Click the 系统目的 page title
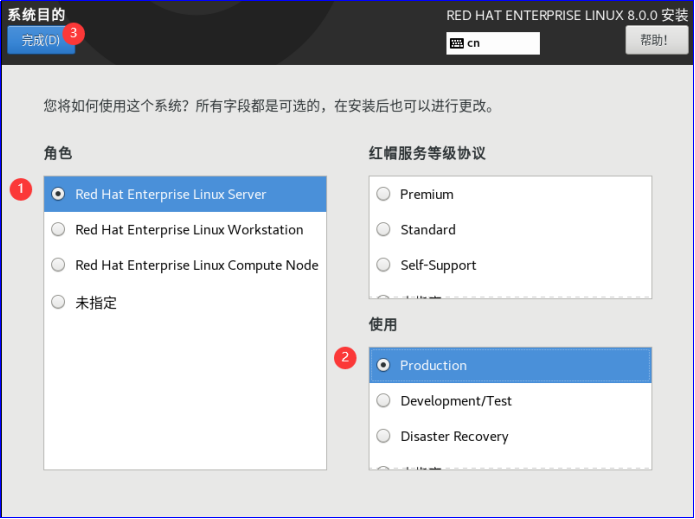 point(36,14)
